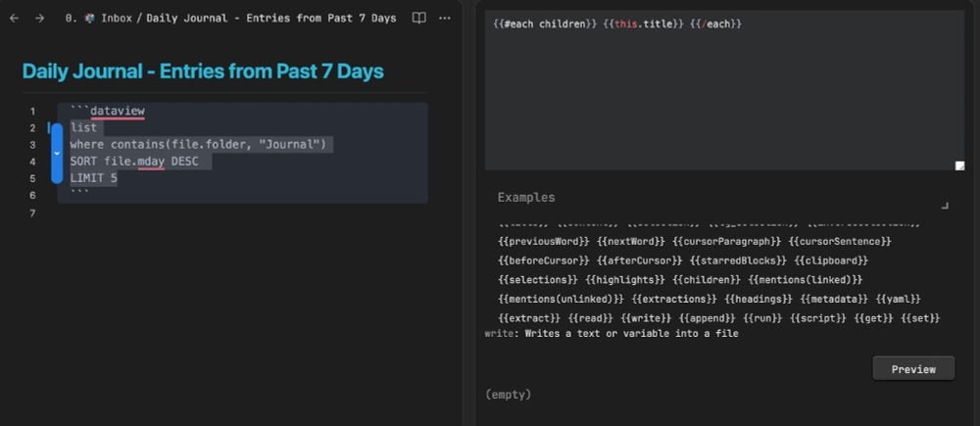
Task: Insert the {{get}} helper
Action: (x=874, y=318)
